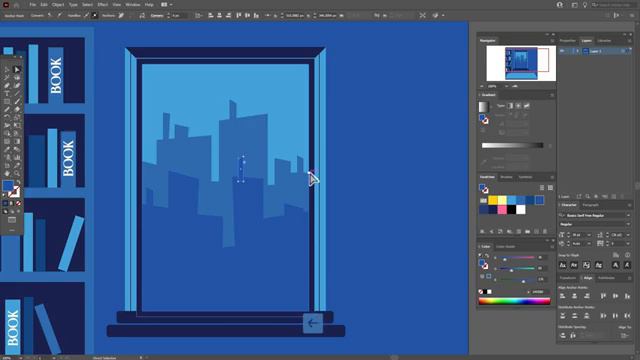640x360 pixels.
Task: Select the Hand tool
Action: click(7, 173)
